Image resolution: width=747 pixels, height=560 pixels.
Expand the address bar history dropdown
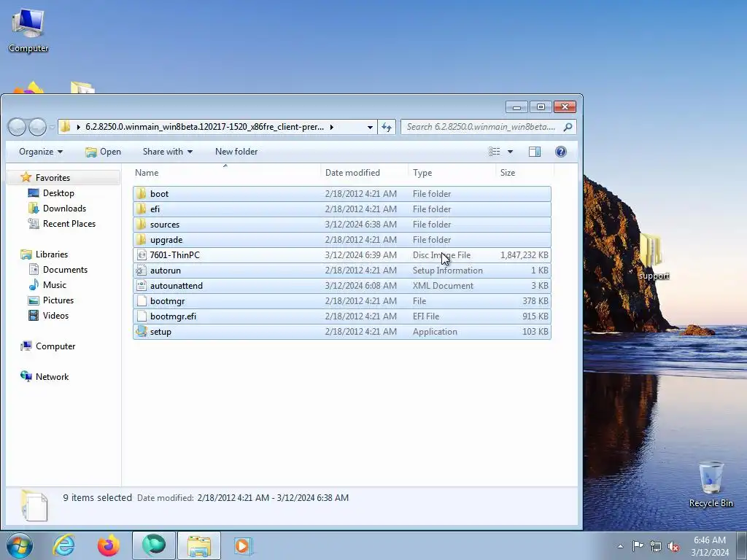tap(370, 127)
